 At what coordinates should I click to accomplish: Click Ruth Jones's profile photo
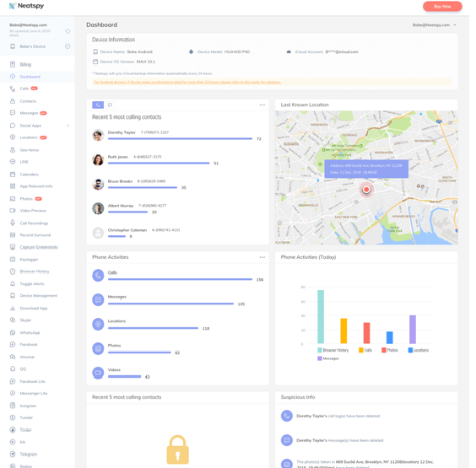click(98, 159)
